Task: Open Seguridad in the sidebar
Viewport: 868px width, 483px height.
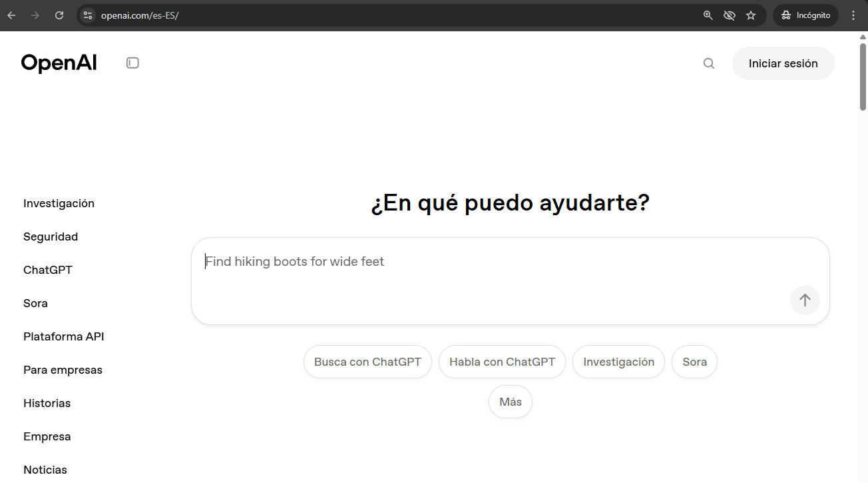Action: [51, 237]
